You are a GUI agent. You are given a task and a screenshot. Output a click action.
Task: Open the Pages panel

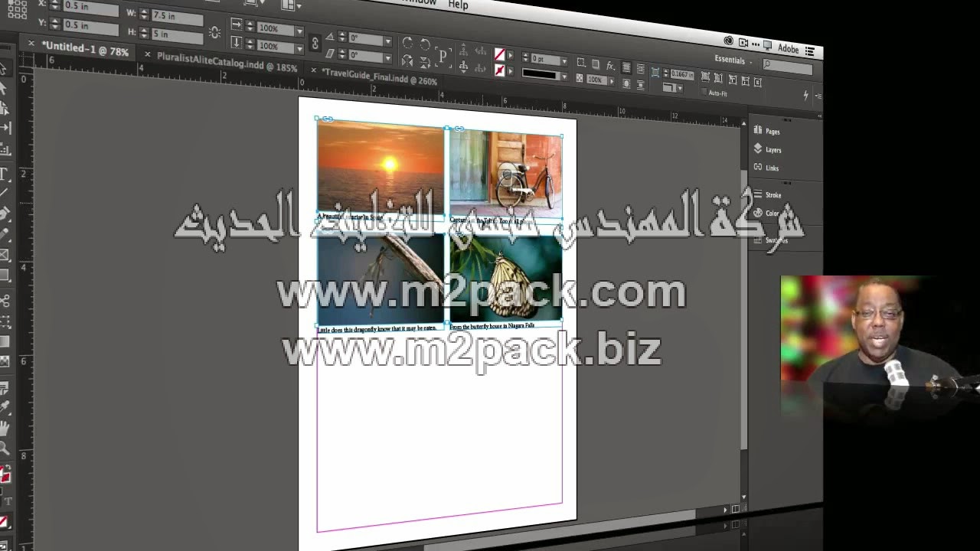click(x=767, y=131)
